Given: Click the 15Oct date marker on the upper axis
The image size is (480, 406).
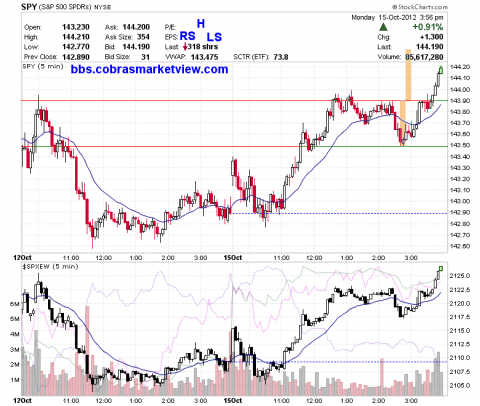Looking at the screenshot, I should [x=232, y=258].
